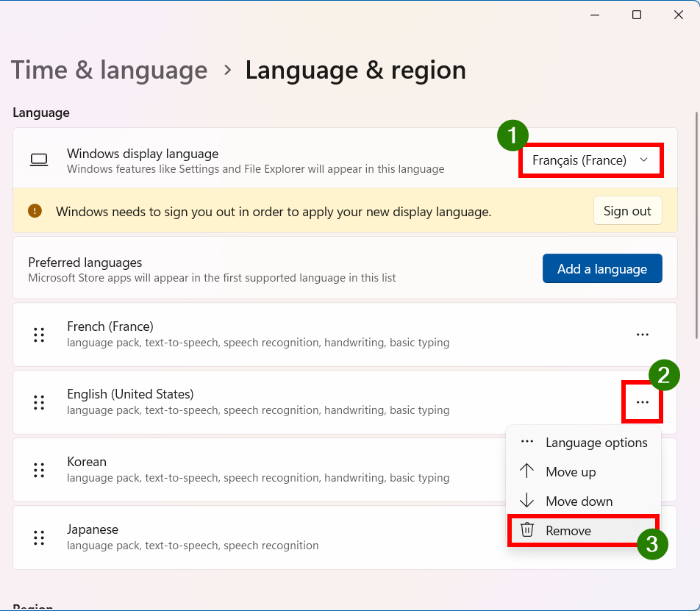
Task: Click the drag handle for French (France)
Action: pos(39,335)
